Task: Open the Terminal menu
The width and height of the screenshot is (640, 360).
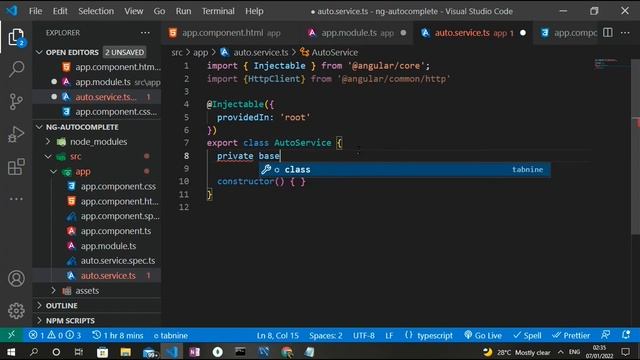Action: (218, 11)
